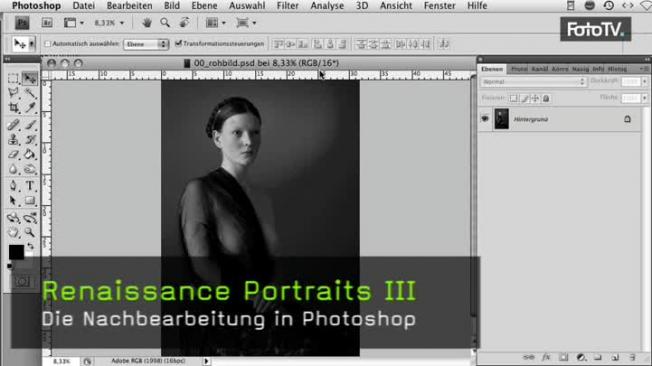The image size is (652, 366).
Task: Select the Clone Stamp tool
Action: tap(13, 139)
